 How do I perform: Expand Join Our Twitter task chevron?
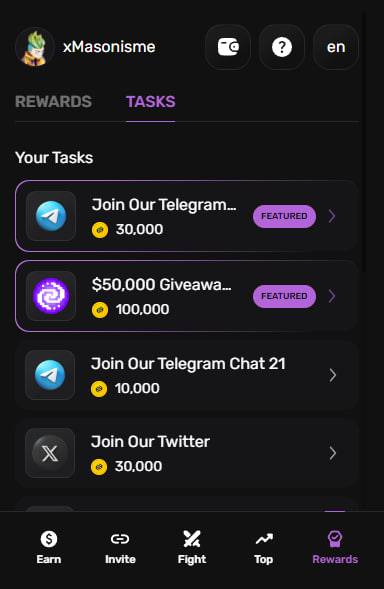point(333,453)
